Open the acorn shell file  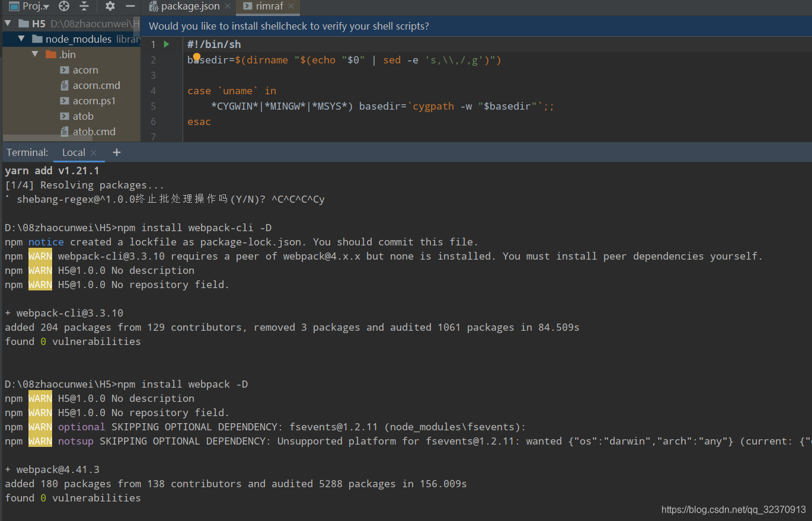(x=85, y=70)
